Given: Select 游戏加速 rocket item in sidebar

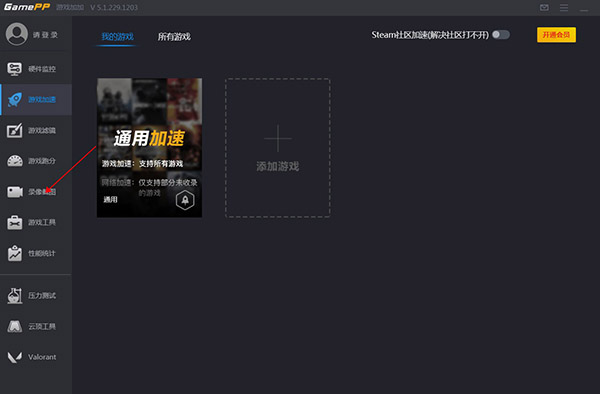Looking at the screenshot, I should [36, 99].
